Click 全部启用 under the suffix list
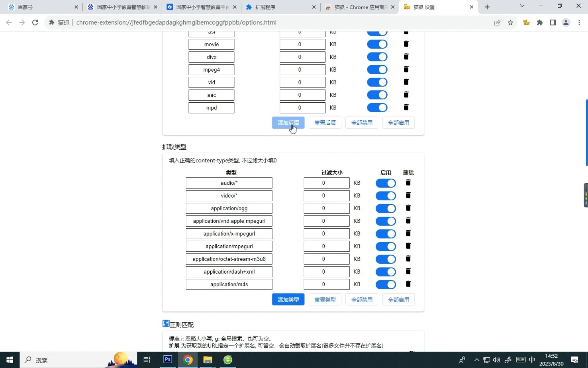 (x=398, y=123)
